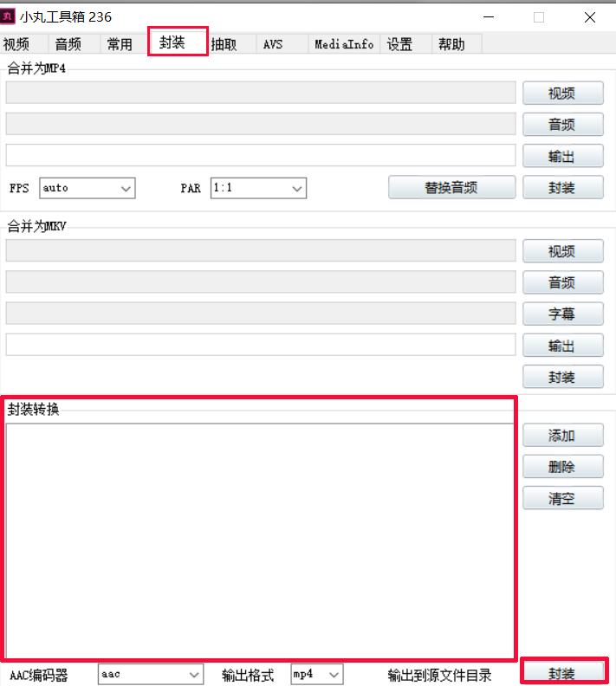Screen dimensions: 616x686
Task: Click 封装 button in 合并为MP4 section
Action: [x=562, y=188]
